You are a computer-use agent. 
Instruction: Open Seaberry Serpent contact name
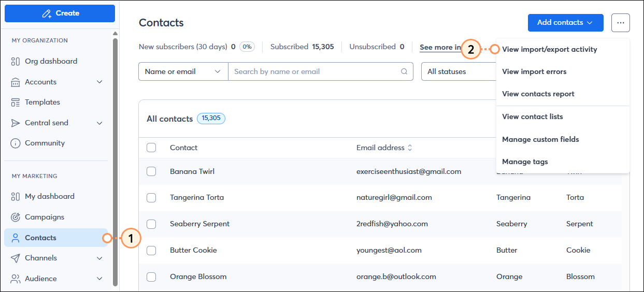tap(199, 224)
